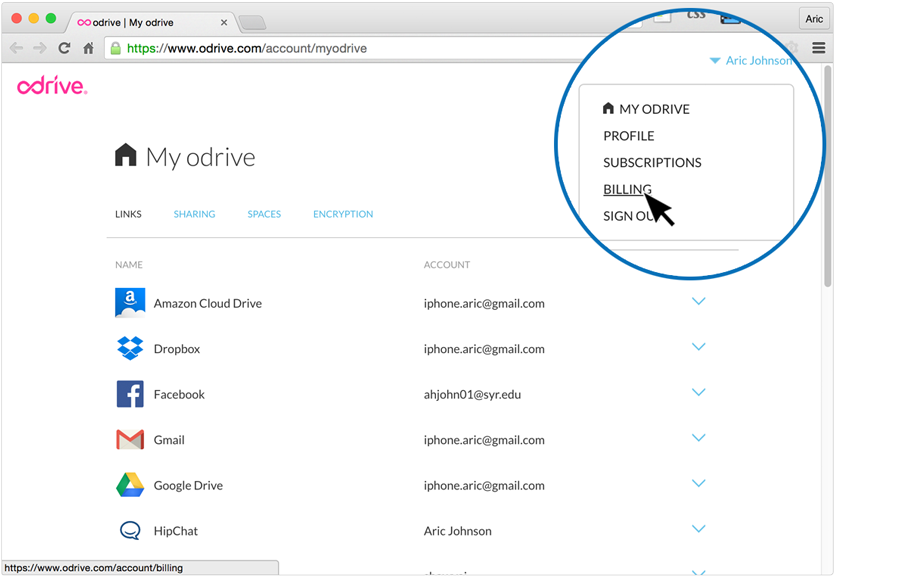Click the NAME column header
Screen dimensions: 900x582
[x=129, y=265]
